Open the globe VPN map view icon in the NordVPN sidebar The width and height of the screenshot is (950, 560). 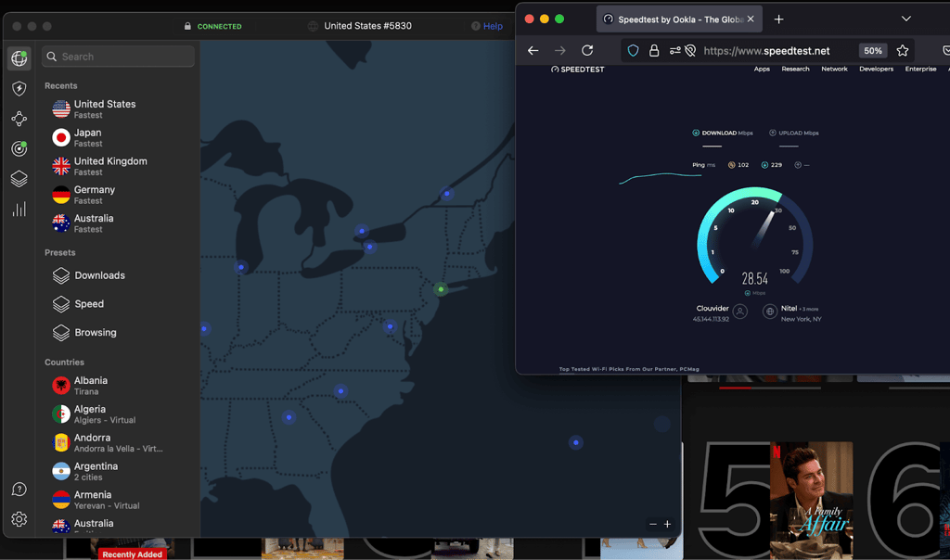(19, 58)
